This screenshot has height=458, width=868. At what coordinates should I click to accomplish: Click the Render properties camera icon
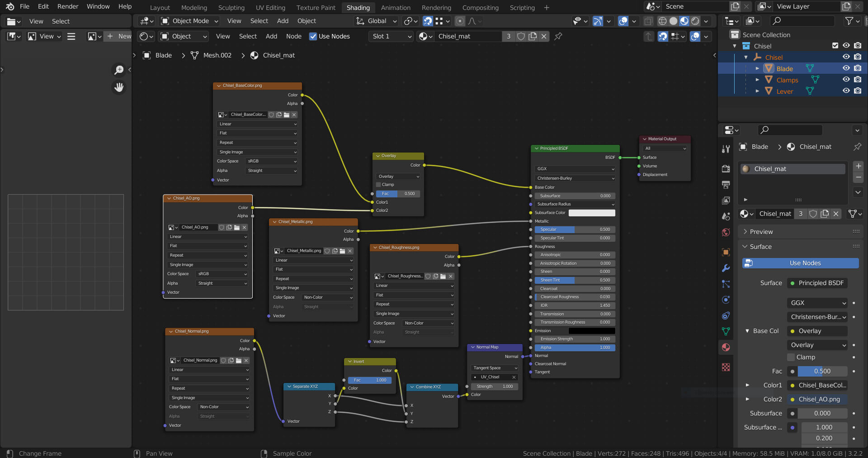pos(726,169)
